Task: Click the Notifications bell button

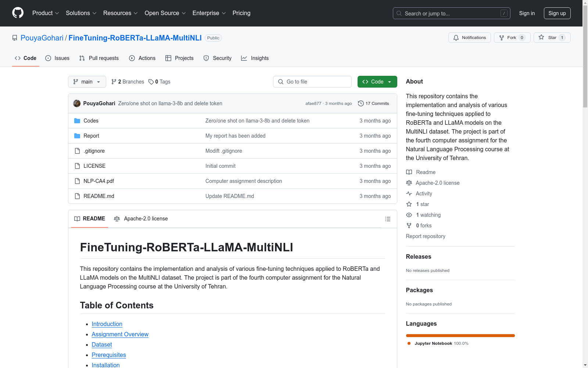Action: pos(469,38)
